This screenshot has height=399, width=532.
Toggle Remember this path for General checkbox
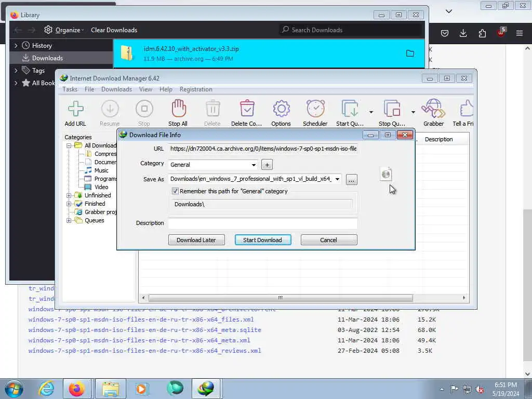(x=175, y=191)
